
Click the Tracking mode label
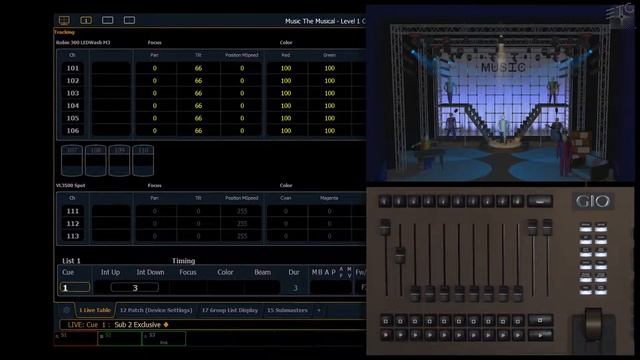(x=64, y=32)
